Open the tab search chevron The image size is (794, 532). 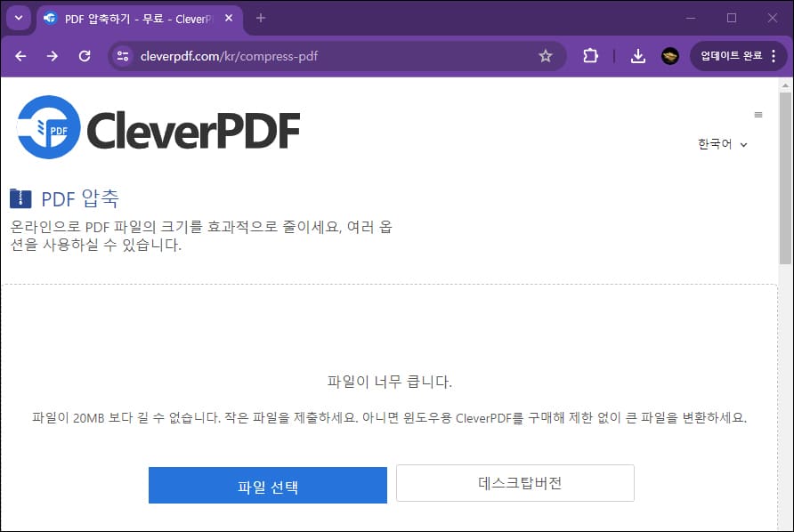19,18
